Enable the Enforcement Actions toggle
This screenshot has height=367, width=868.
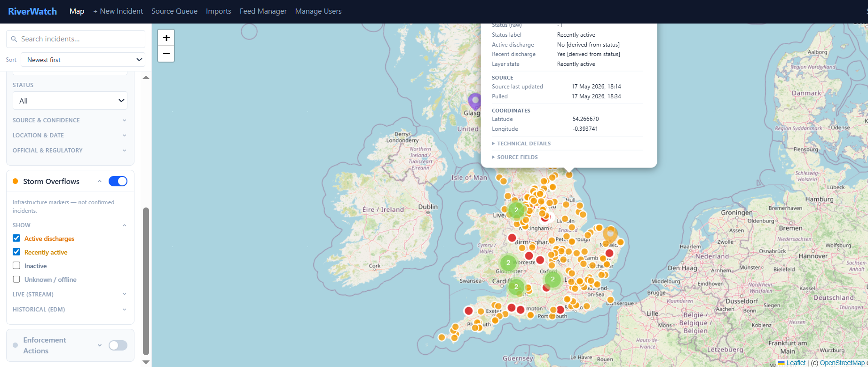[x=118, y=345]
